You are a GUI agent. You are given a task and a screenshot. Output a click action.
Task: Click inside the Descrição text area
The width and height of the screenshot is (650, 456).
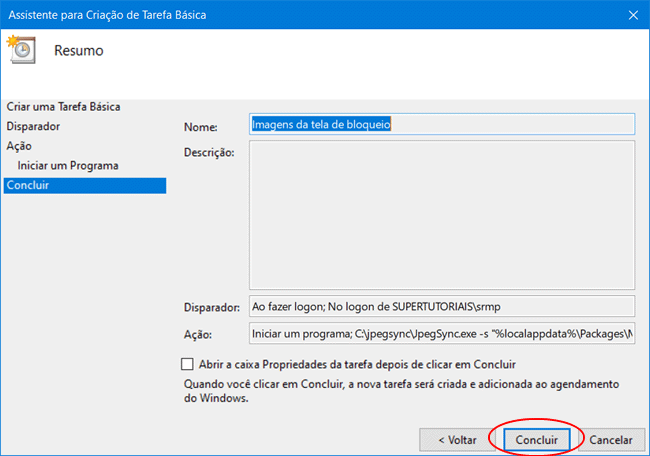click(440, 214)
